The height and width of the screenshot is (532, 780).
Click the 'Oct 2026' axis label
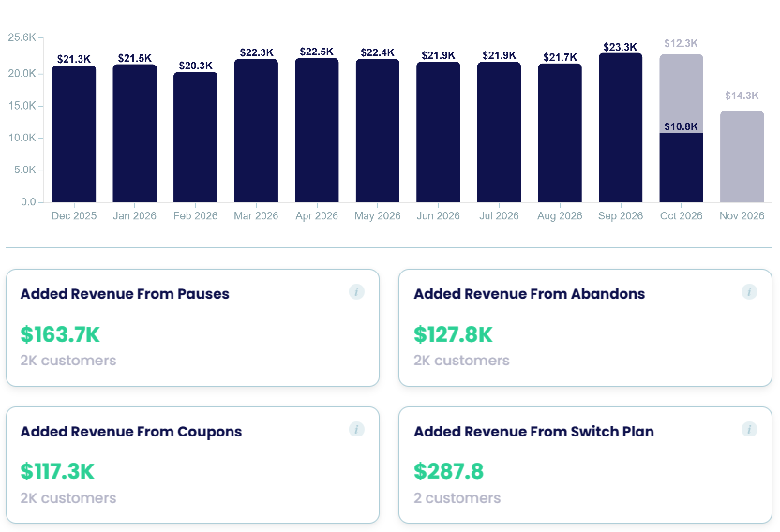tap(681, 215)
